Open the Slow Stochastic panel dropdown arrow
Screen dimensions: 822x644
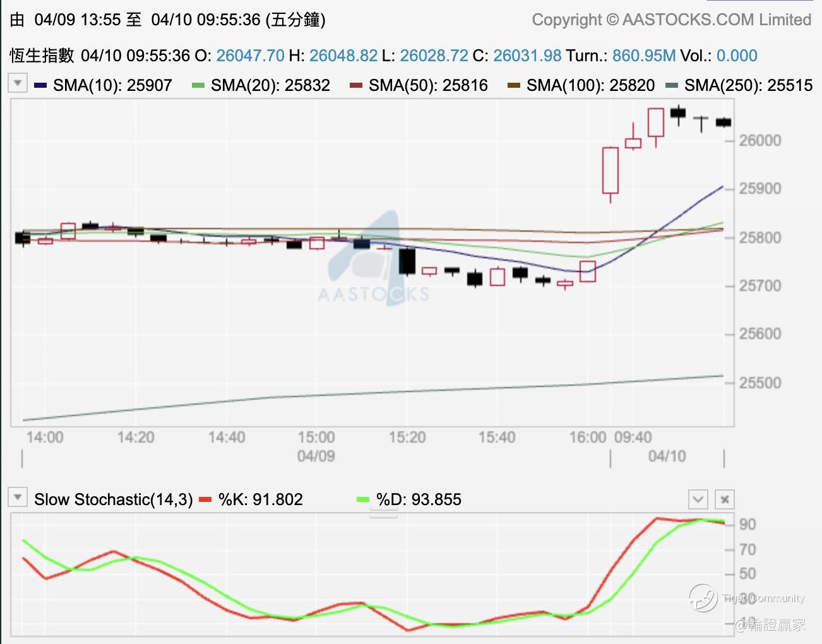point(18,498)
